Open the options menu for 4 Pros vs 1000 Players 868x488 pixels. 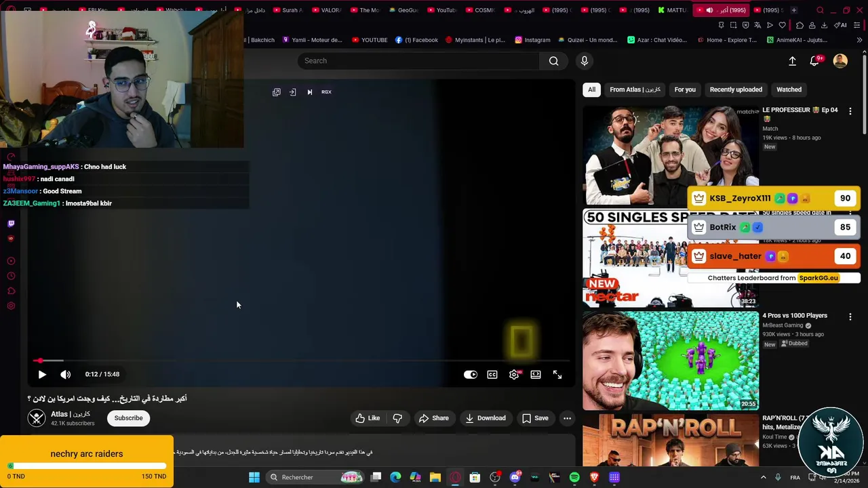(x=850, y=317)
